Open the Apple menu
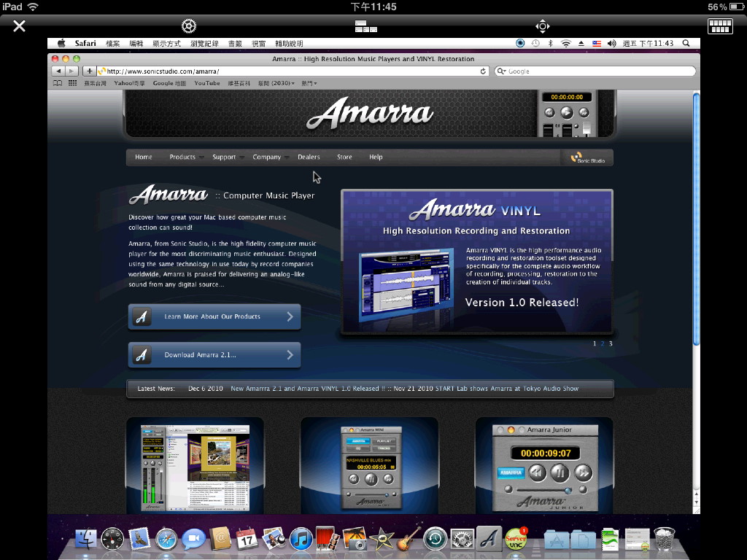This screenshot has width=747, height=560. click(x=61, y=43)
